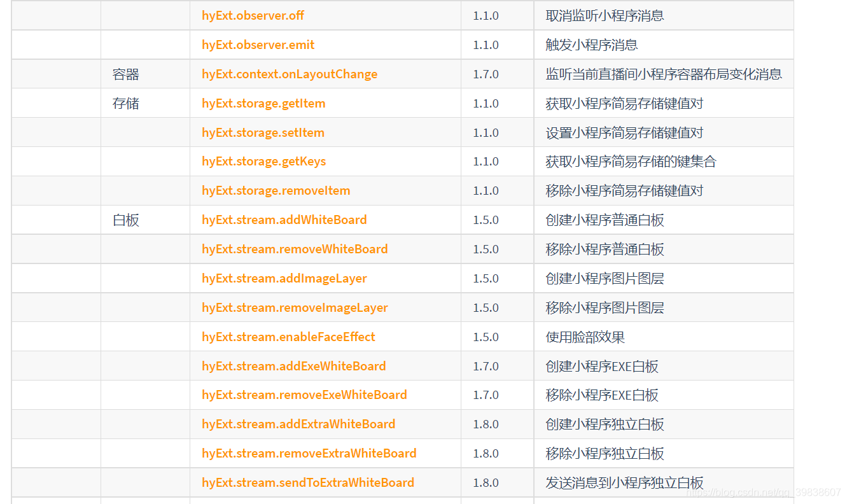Open the hyExt.storage.removeItem link
Viewport: 847px width, 504px height.
pos(276,190)
